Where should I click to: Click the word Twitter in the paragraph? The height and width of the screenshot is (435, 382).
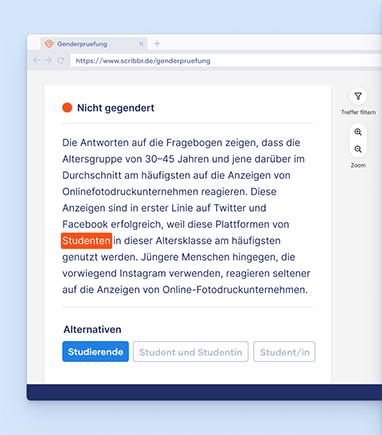tap(230, 208)
